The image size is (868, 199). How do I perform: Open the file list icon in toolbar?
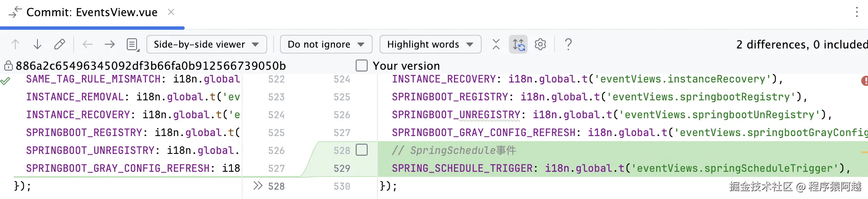click(x=133, y=44)
